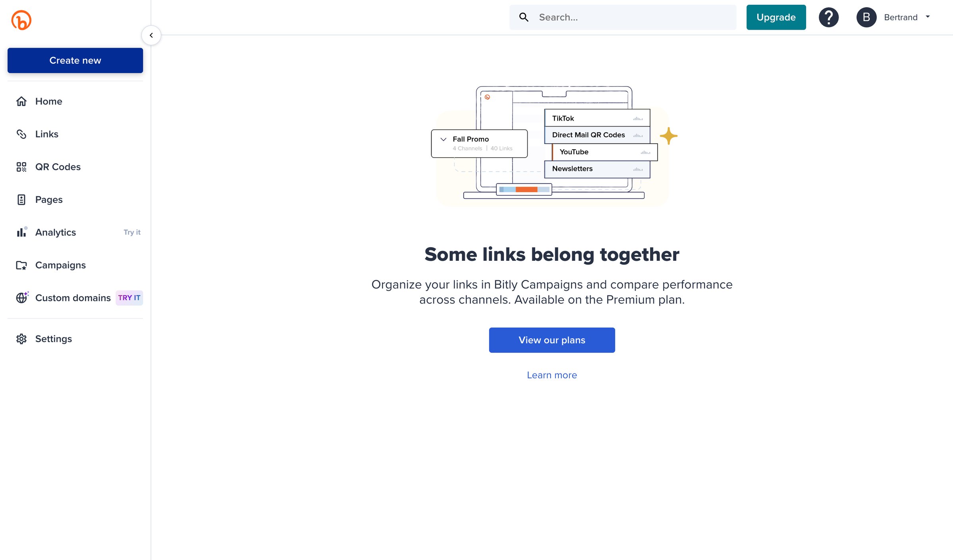Focus the Search input field
This screenshot has height=560, width=953.
(x=623, y=17)
